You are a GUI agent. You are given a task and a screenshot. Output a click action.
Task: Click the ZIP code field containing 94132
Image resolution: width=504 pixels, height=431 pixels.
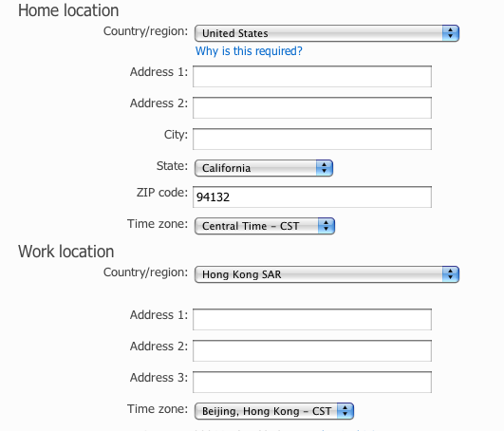[x=312, y=197]
